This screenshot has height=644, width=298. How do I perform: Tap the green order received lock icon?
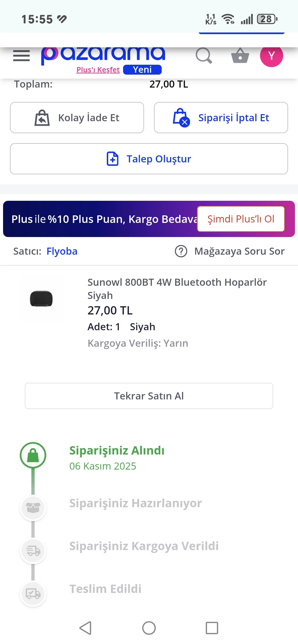pyautogui.click(x=33, y=455)
